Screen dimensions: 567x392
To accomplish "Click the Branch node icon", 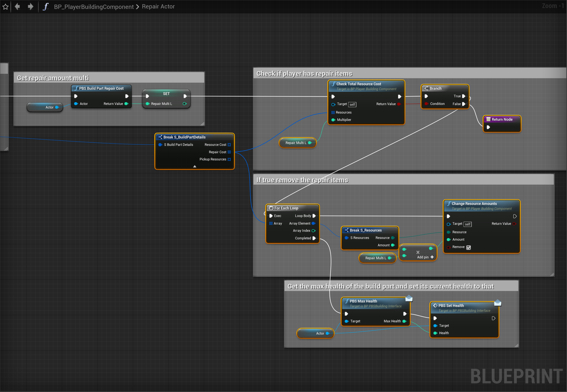I will coord(426,88).
